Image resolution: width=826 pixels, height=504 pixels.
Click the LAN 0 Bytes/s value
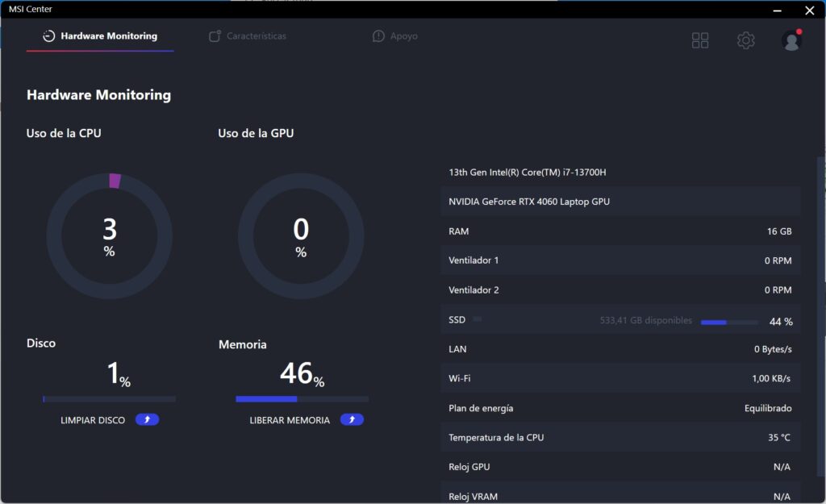(x=773, y=349)
